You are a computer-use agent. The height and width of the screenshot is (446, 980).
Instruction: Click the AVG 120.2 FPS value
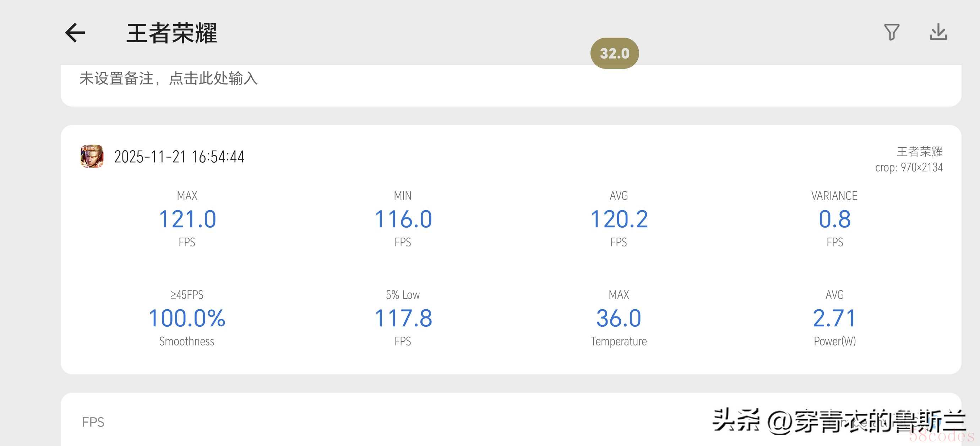(x=619, y=219)
